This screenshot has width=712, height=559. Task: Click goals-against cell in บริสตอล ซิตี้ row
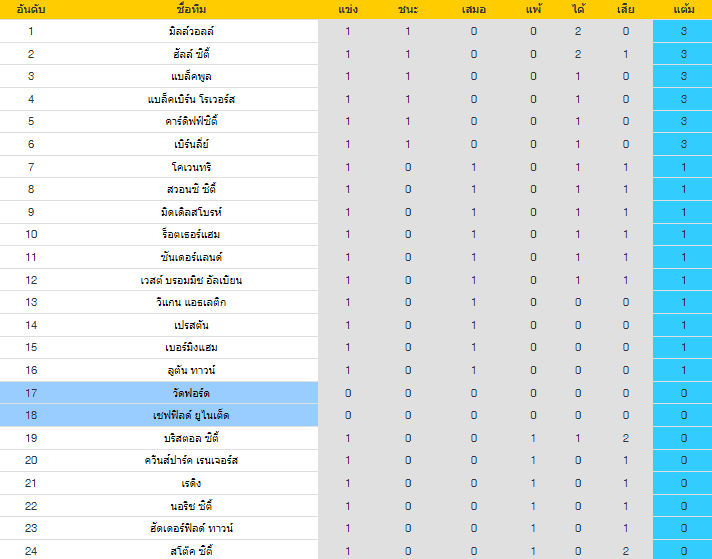point(626,438)
